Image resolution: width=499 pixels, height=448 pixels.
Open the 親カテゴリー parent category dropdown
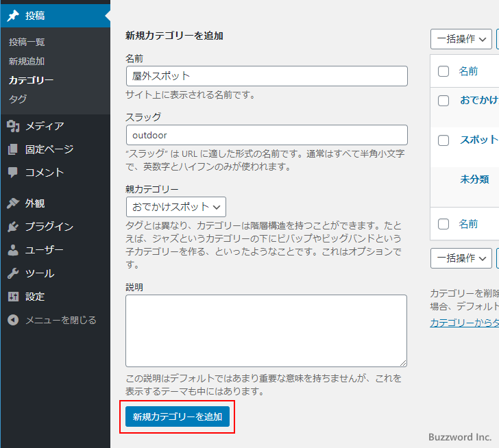(176, 206)
